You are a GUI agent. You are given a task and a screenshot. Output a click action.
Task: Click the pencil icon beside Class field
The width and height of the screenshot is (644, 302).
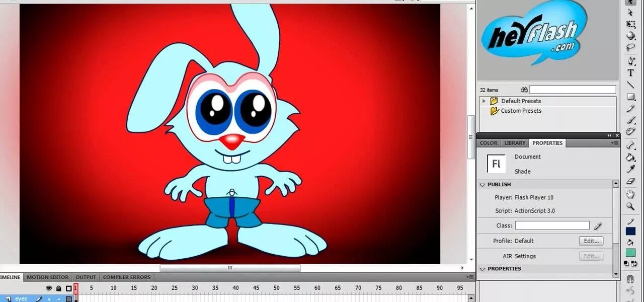click(598, 226)
